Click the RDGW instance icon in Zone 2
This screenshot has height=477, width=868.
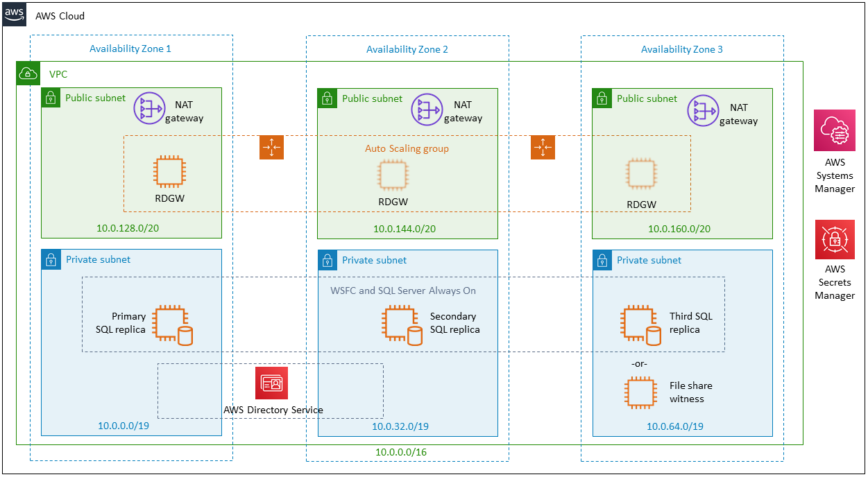(393, 176)
